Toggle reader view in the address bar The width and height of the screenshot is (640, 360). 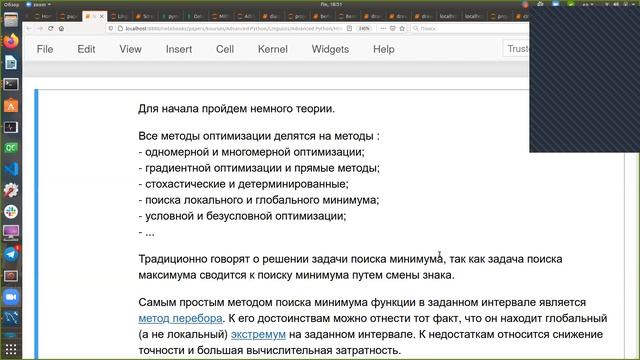click(349, 29)
